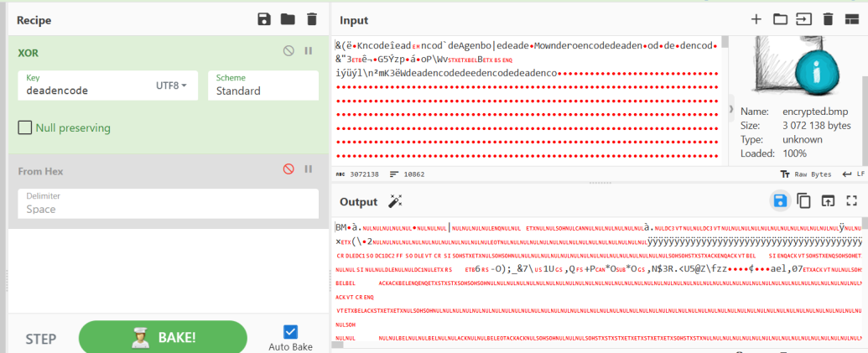Enable the From Hex operation
868x353 pixels.
(288, 169)
